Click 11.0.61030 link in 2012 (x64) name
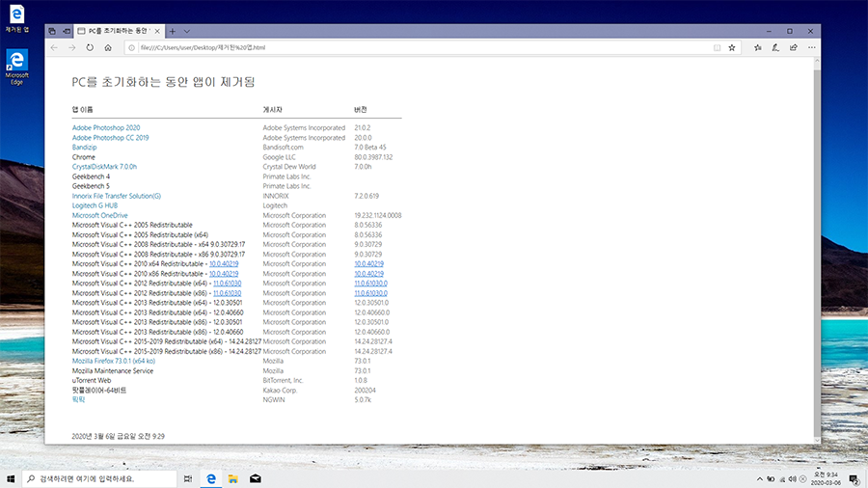The height and width of the screenshot is (488, 868). pyautogui.click(x=227, y=284)
